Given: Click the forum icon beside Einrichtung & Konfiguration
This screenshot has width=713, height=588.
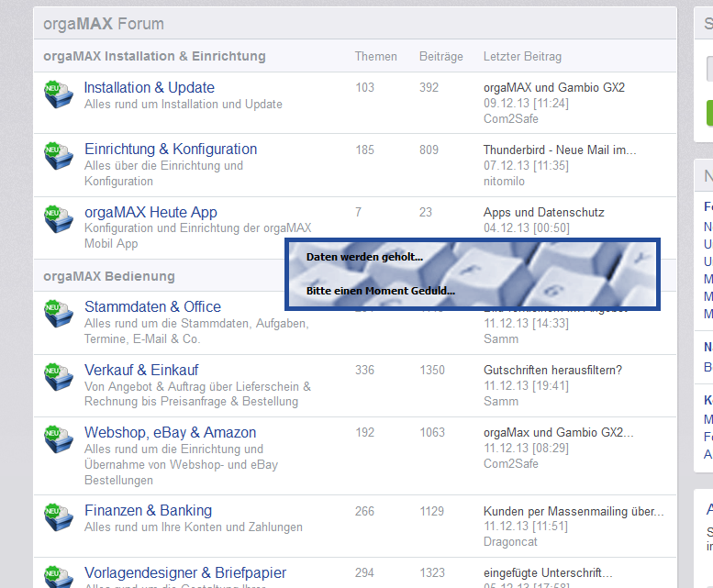Looking at the screenshot, I should point(58,155).
